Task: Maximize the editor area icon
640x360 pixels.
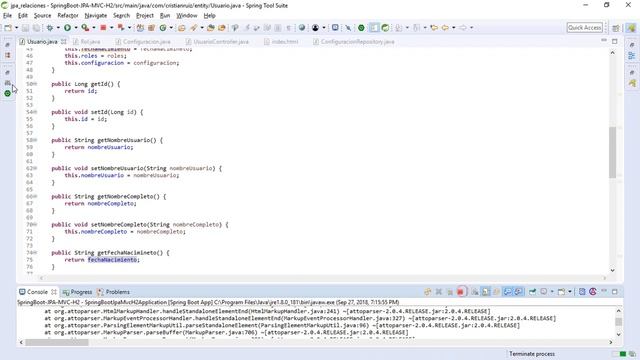Action: click(615, 41)
